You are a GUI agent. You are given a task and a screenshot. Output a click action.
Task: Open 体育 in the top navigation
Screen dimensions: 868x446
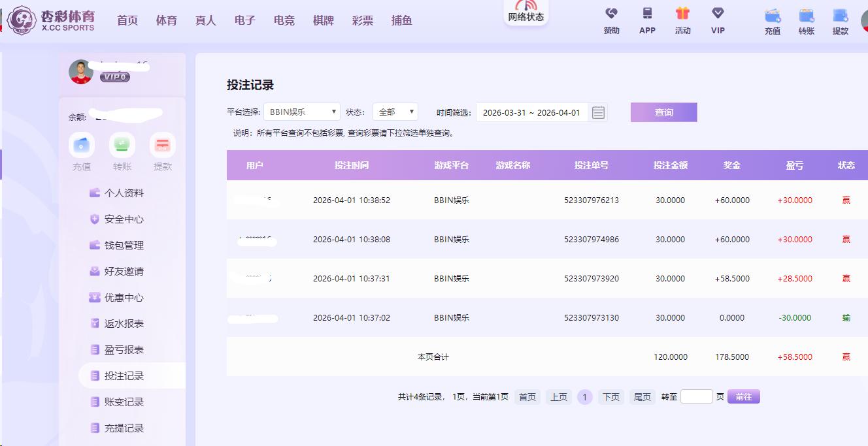tap(167, 21)
